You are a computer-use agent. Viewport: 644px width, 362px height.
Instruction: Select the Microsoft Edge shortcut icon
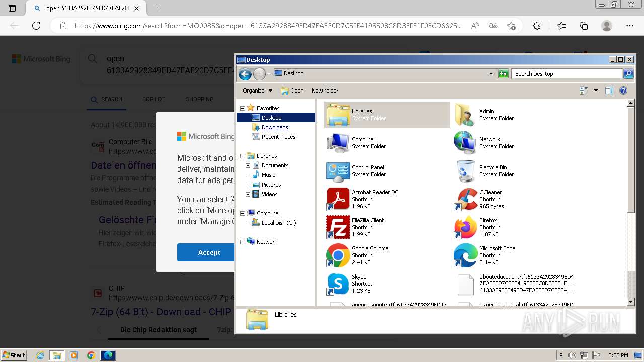[465, 255]
